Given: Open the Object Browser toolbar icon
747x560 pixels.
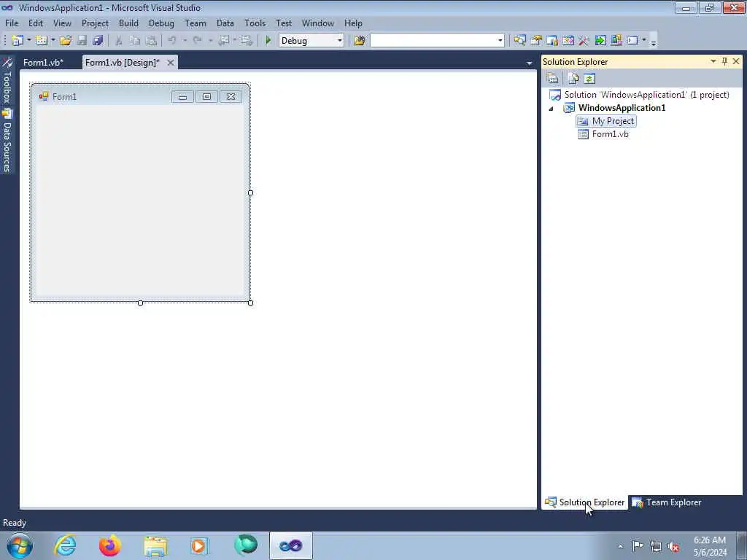Looking at the screenshot, I should (x=552, y=41).
